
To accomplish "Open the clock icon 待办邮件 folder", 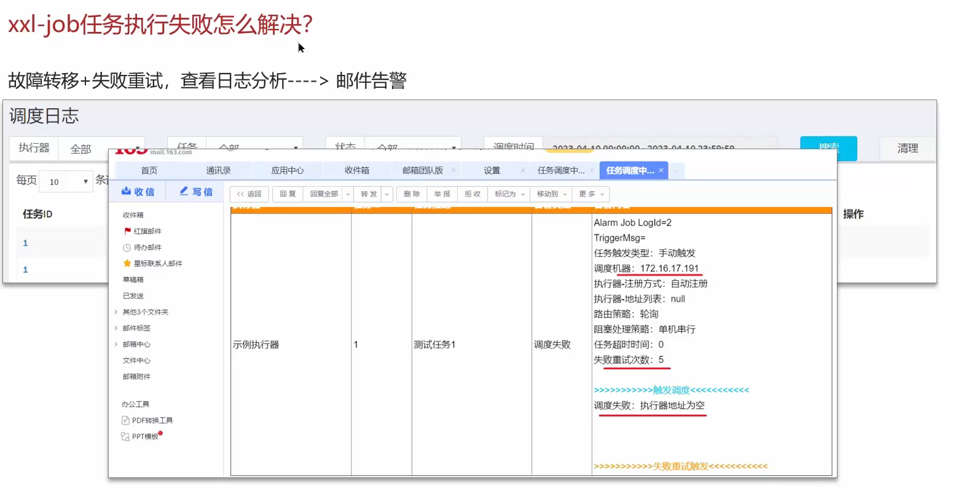I will [x=127, y=247].
